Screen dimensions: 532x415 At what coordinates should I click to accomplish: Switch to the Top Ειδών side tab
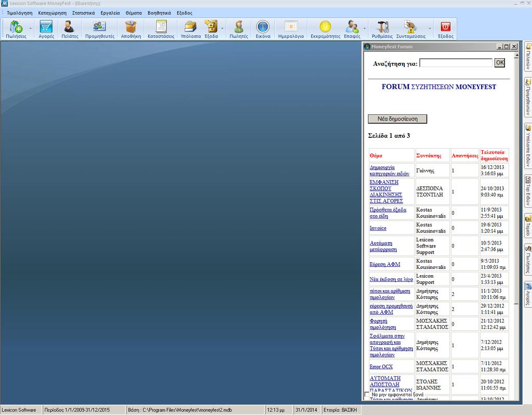[x=528, y=190]
